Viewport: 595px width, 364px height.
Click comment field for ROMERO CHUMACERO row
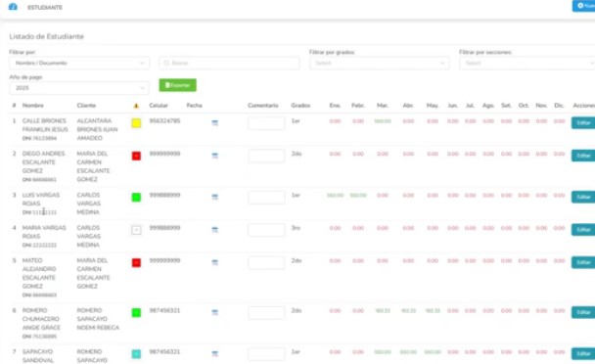[x=266, y=312]
